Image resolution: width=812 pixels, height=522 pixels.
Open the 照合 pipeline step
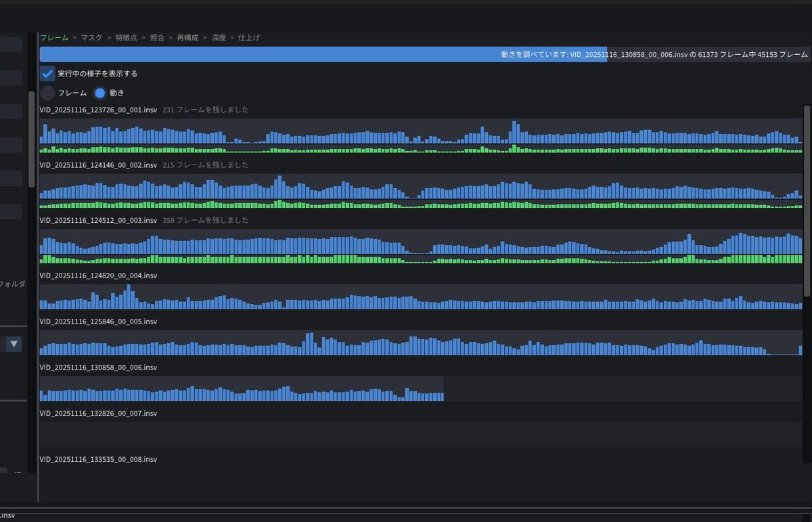click(157, 38)
